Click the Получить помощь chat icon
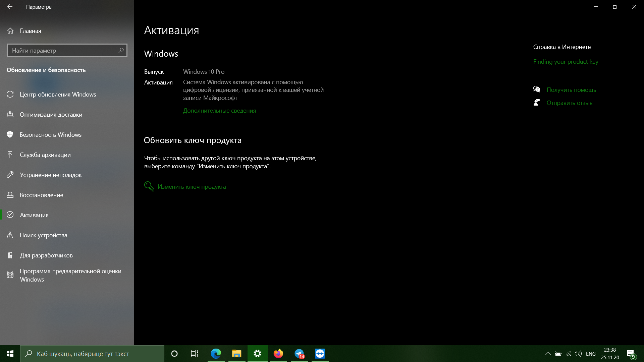Viewport: 644px width, 362px height. point(537,89)
